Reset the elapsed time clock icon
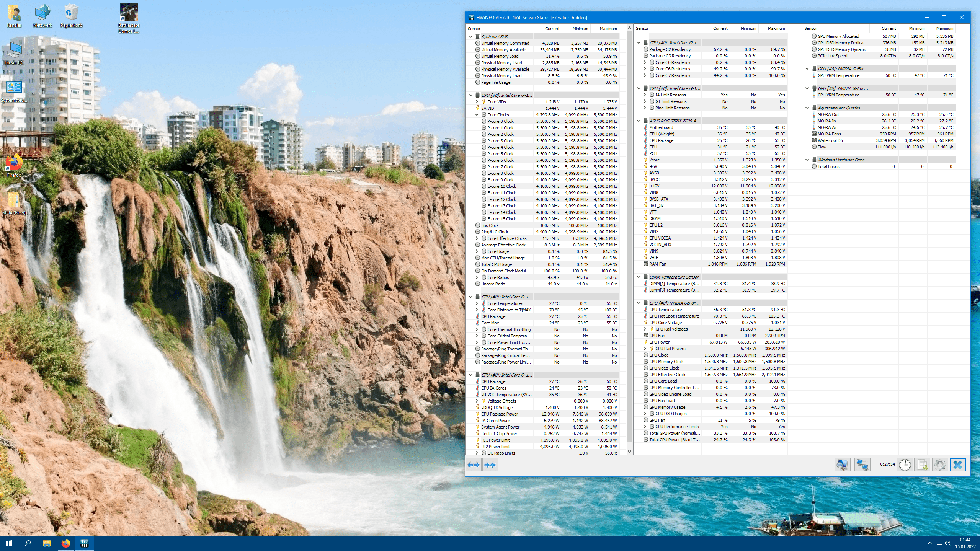The image size is (980, 551). [905, 465]
